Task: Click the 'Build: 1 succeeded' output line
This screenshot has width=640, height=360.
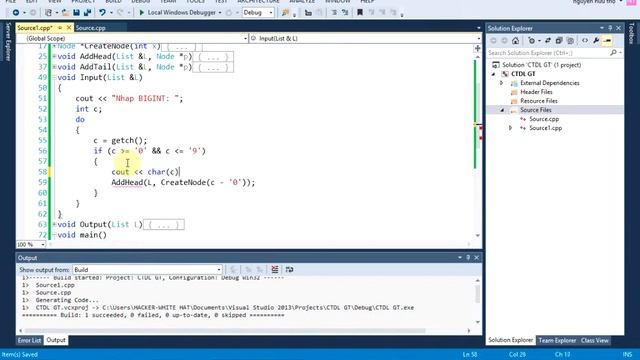Action: tap(153, 316)
